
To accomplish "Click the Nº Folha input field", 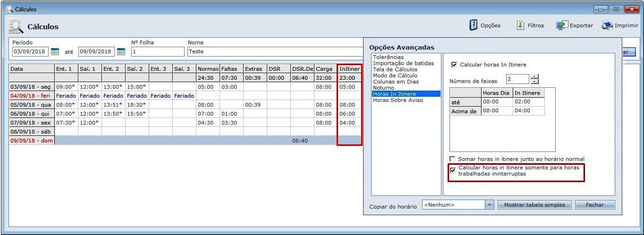I will tap(157, 51).
